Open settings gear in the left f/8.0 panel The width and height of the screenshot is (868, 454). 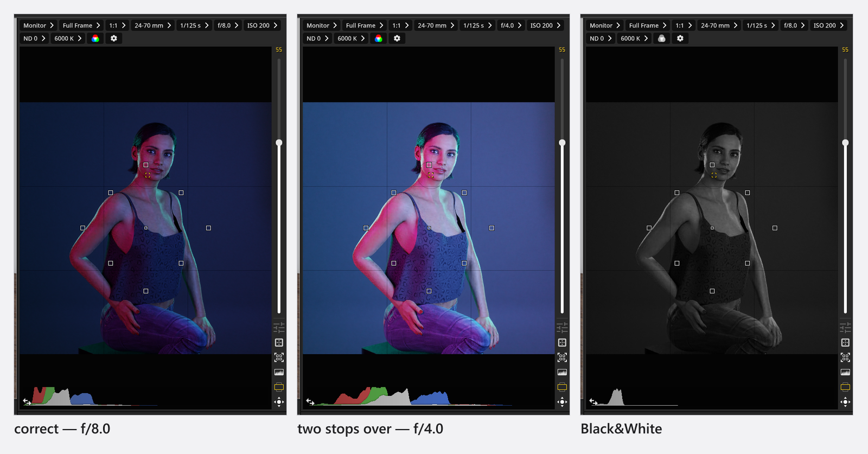pos(114,39)
